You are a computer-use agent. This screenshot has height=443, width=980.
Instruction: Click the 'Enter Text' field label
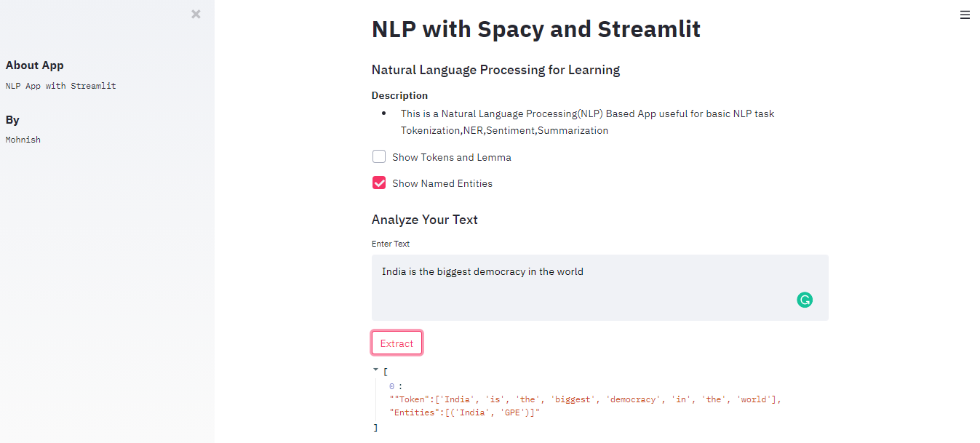pos(390,243)
